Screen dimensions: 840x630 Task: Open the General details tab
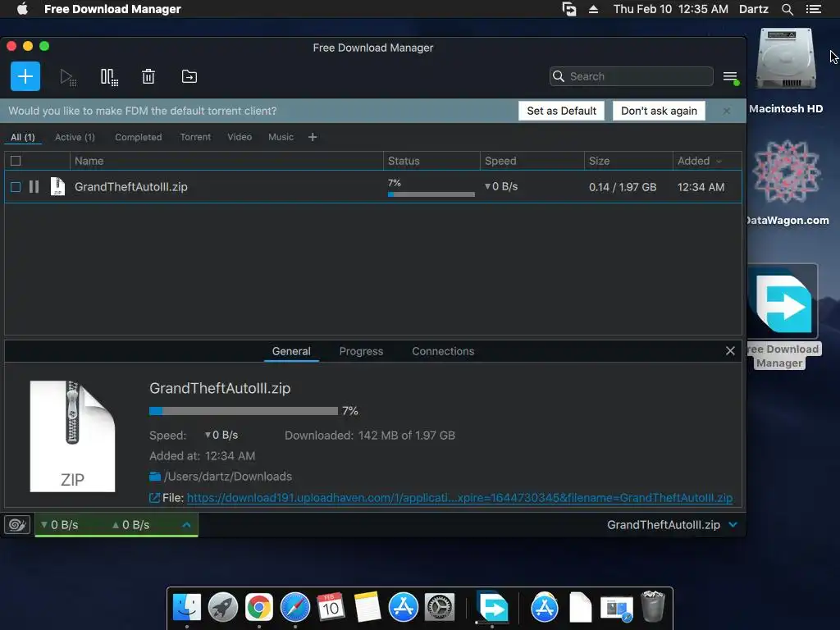[x=291, y=351]
